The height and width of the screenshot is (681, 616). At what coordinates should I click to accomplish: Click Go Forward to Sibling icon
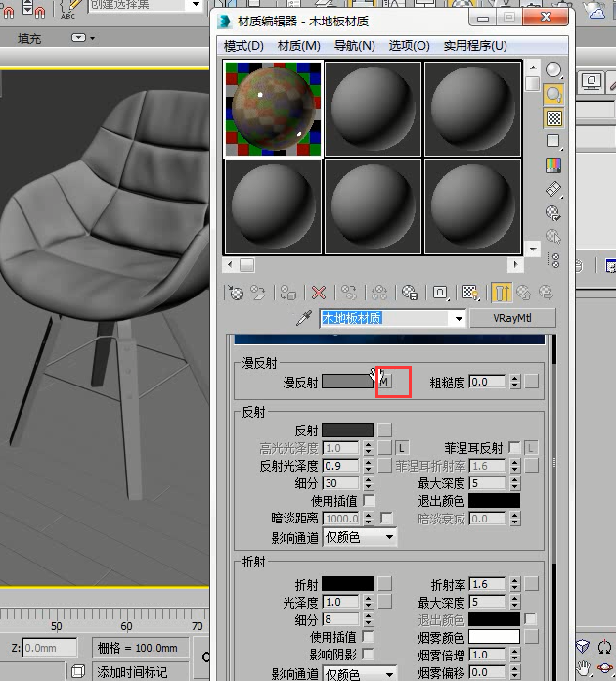547,293
